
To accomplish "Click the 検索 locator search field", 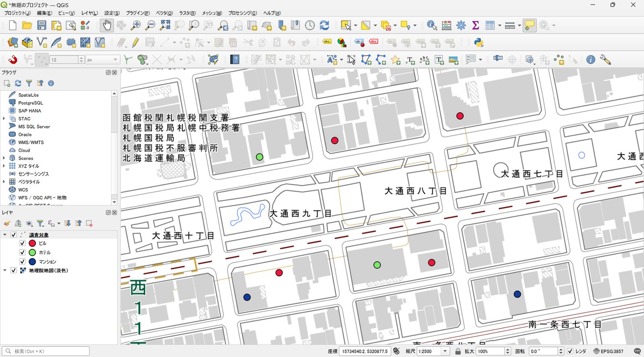I will 46,351.
